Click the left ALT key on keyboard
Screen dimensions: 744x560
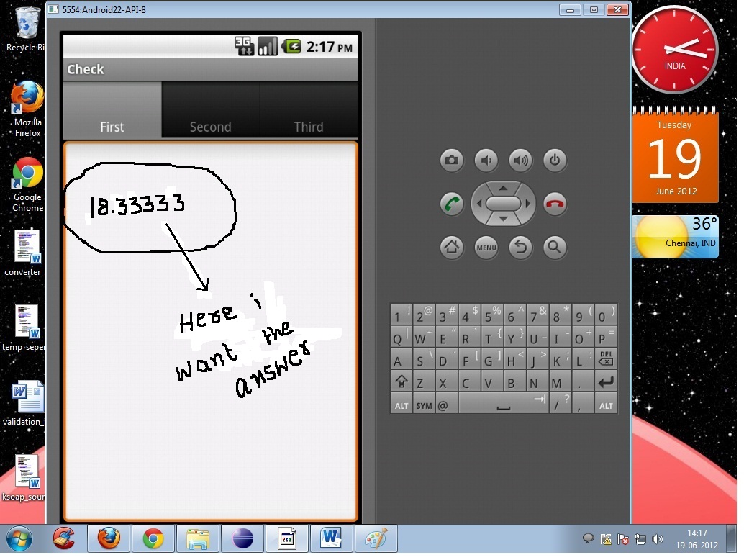(402, 405)
